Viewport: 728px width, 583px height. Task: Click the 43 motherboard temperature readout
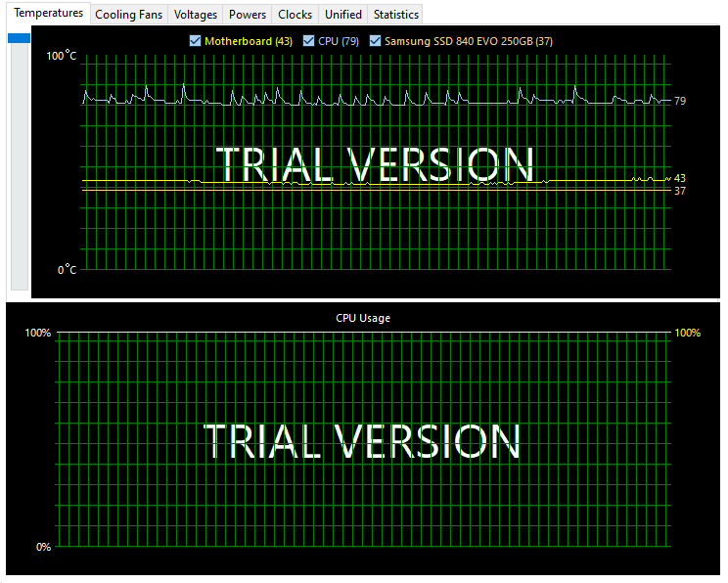[680, 178]
